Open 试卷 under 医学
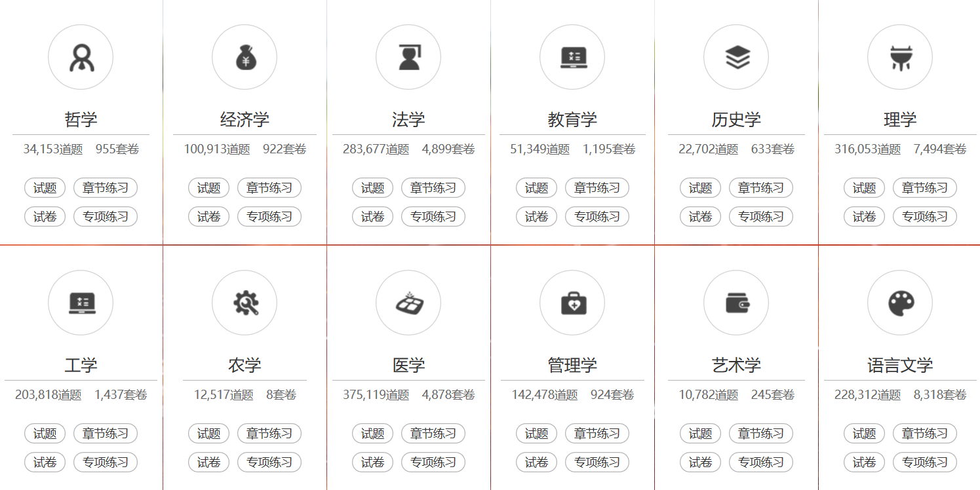The height and width of the screenshot is (490, 980). click(373, 462)
